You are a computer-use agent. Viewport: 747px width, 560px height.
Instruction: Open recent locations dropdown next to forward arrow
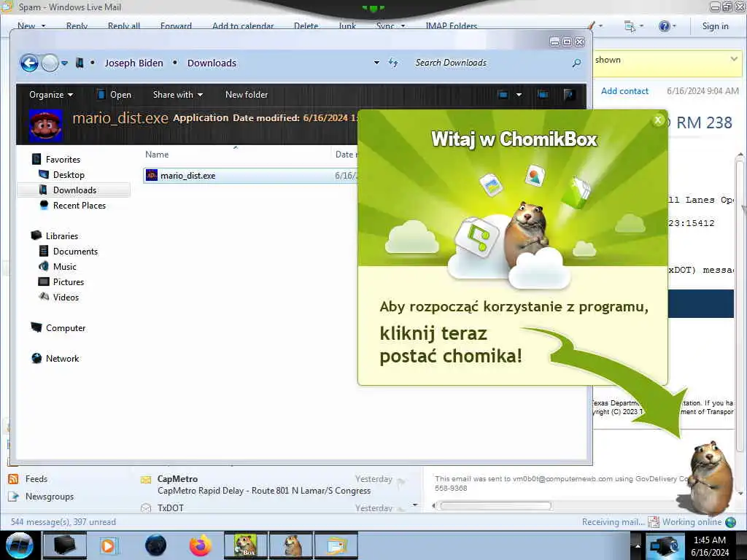tap(65, 63)
